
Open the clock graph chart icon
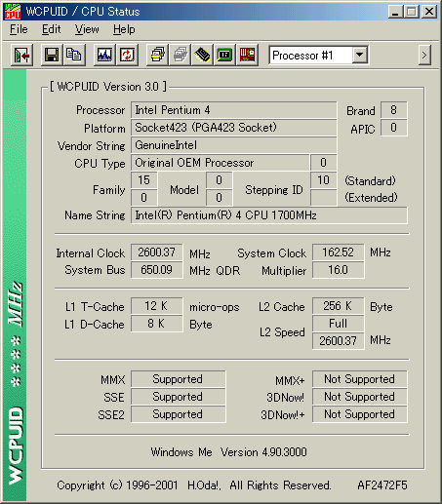[104, 56]
